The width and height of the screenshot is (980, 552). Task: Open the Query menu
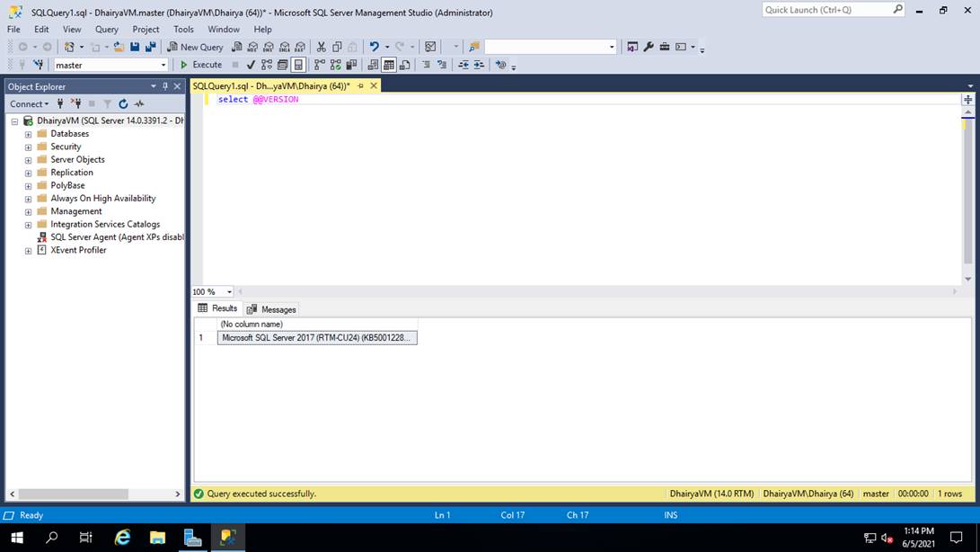106,29
